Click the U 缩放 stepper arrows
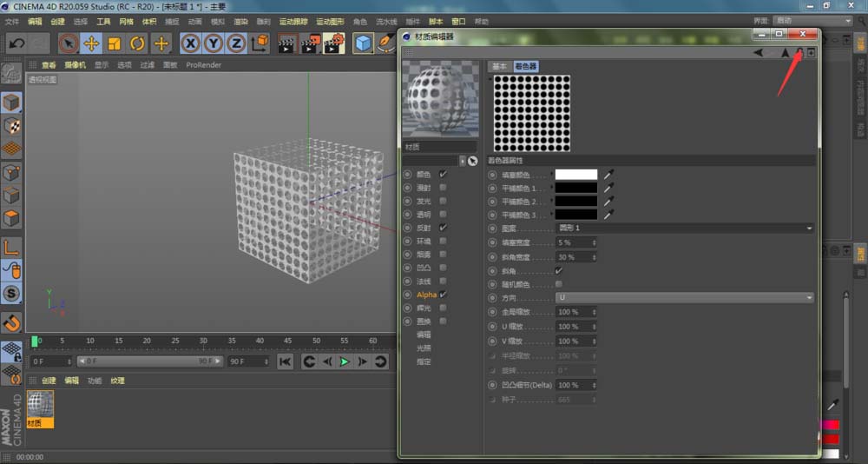Screen dimensions: 868x464 594,327
